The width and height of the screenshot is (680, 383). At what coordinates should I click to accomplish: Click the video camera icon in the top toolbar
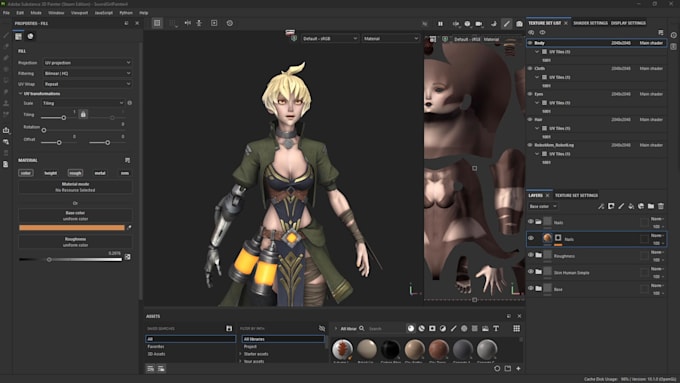479,24
